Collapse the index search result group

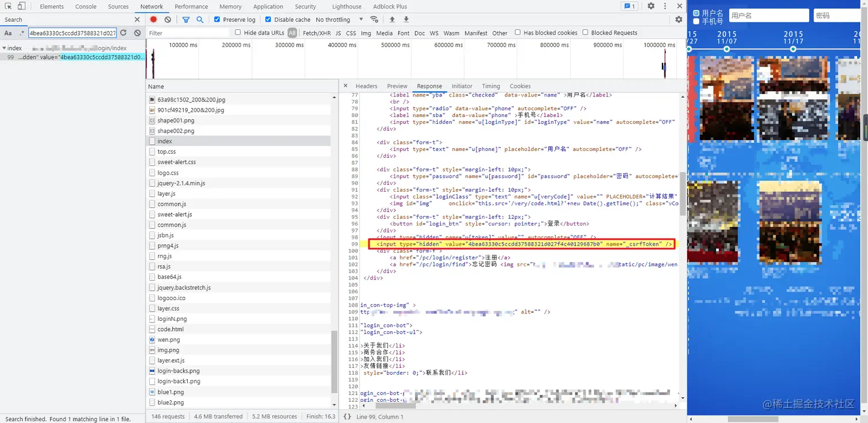pos(4,48)
